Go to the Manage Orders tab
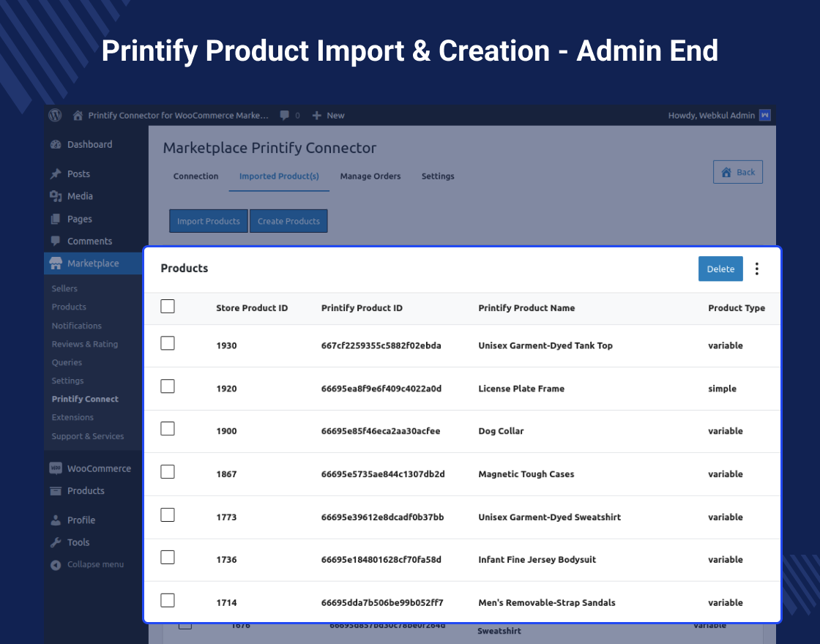This screenshot has width=820, height=644. tap(370, 176)
